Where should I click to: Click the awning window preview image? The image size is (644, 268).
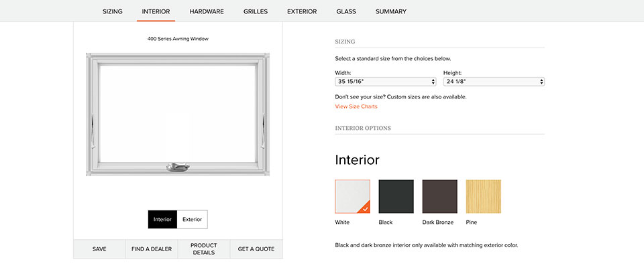[178, 114]
